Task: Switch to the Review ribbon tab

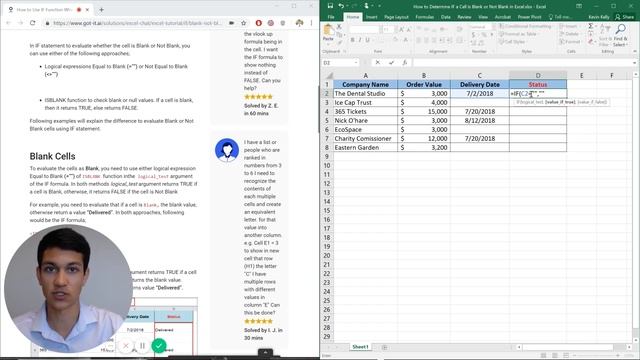Action: point(464,17)
